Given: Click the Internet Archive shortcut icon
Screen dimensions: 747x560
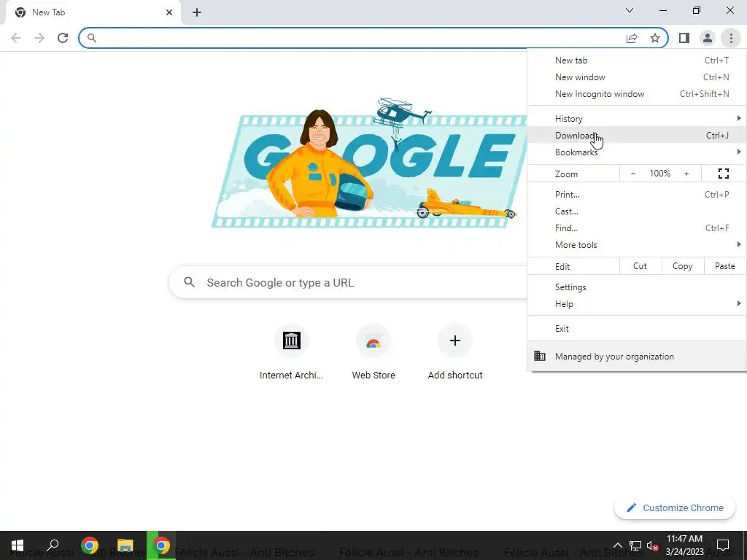Looking at the screenshot, I should pyautogui.click(x=292, y=341).
